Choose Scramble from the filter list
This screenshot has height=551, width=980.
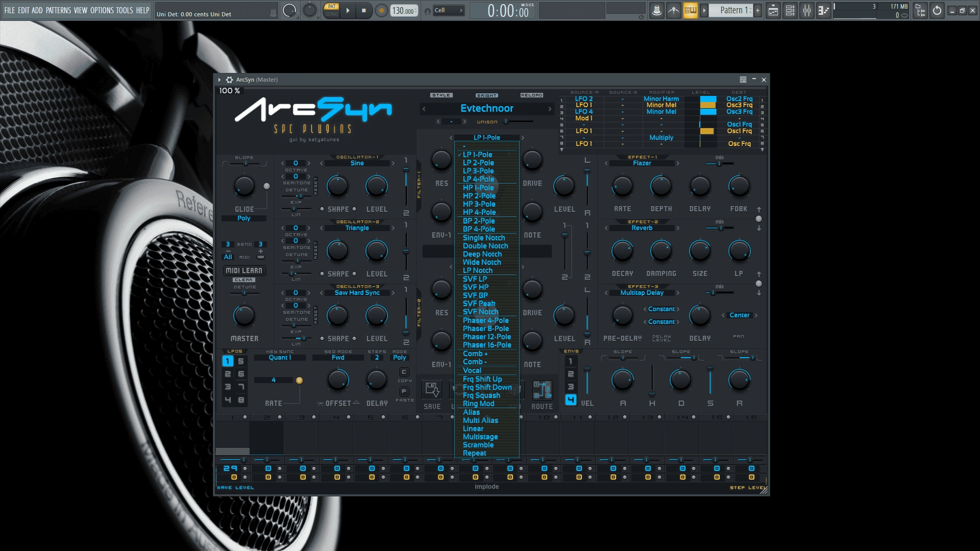(x=487, y=445)
